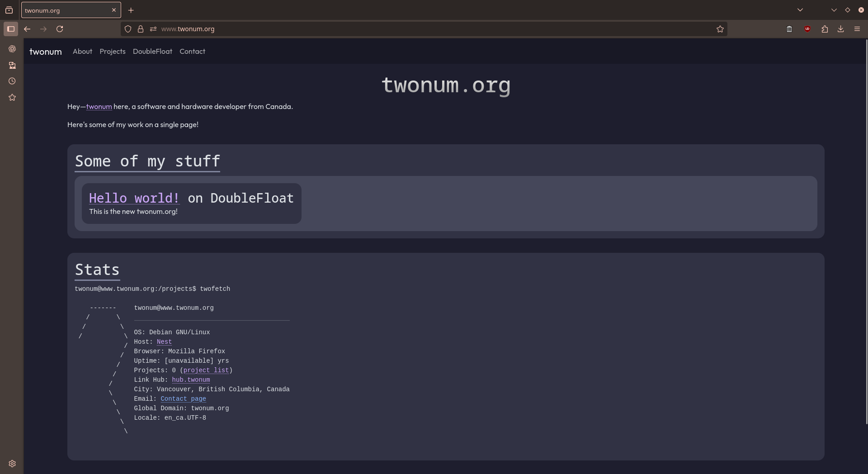The image size is (868, 474).
Task: Open the project list link
Action: (x=206, y=370)
